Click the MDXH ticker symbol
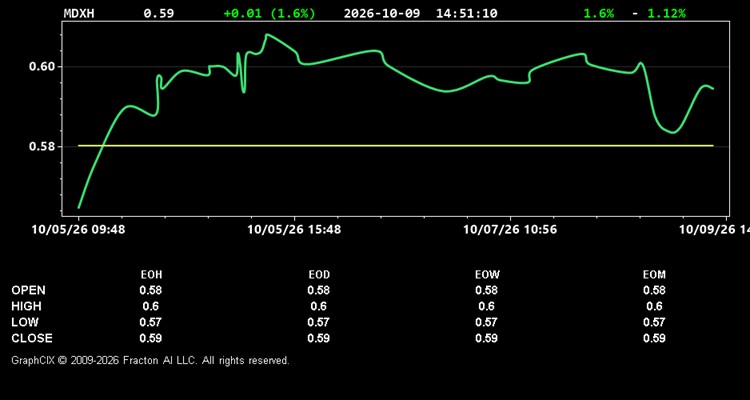750x400 pixels. coord(79,13)
